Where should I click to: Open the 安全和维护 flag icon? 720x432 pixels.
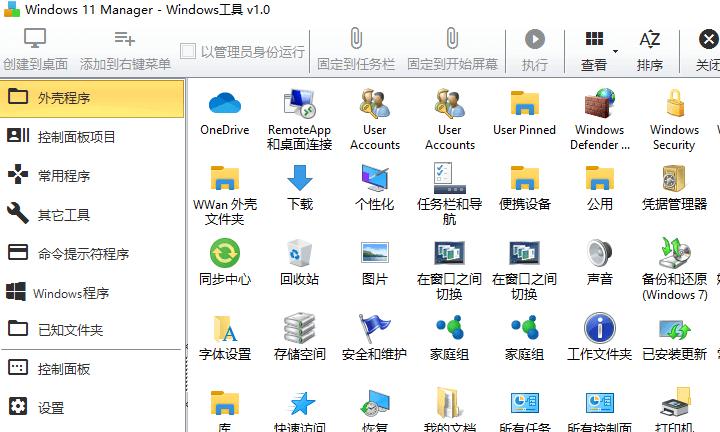click(374, 329)
